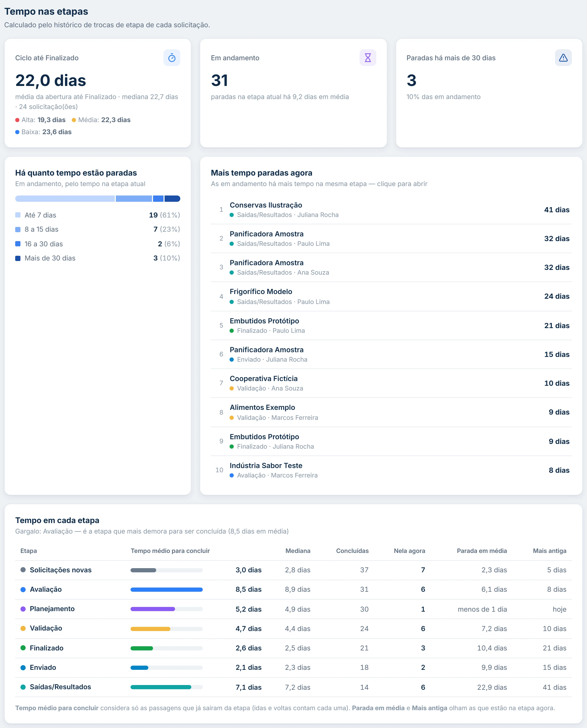The height and width of the screenshot is (728, 587).
Task: Click the '22,0 dias' cycle value
Action: pyautogui.click(x=51, y=80)
